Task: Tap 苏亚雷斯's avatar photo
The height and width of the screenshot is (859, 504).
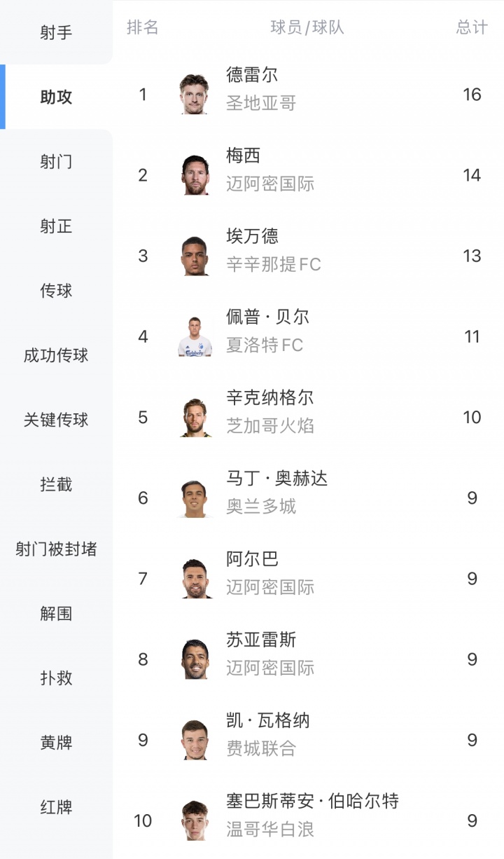Action: [195, 659]
